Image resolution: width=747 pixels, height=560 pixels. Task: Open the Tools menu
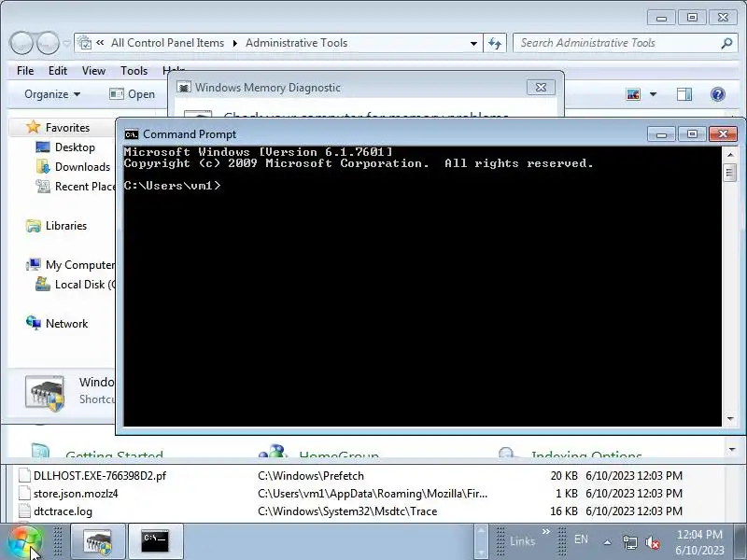click(134, 71)
